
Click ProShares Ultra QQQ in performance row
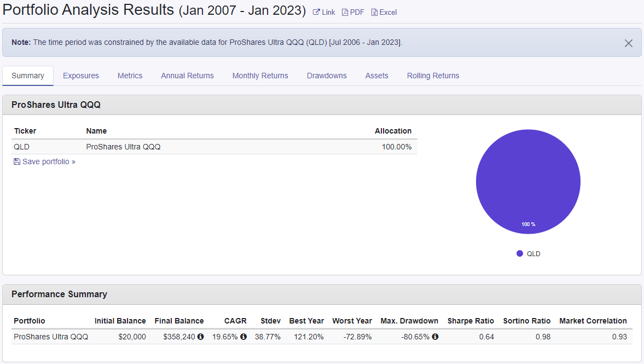point(51,337)
